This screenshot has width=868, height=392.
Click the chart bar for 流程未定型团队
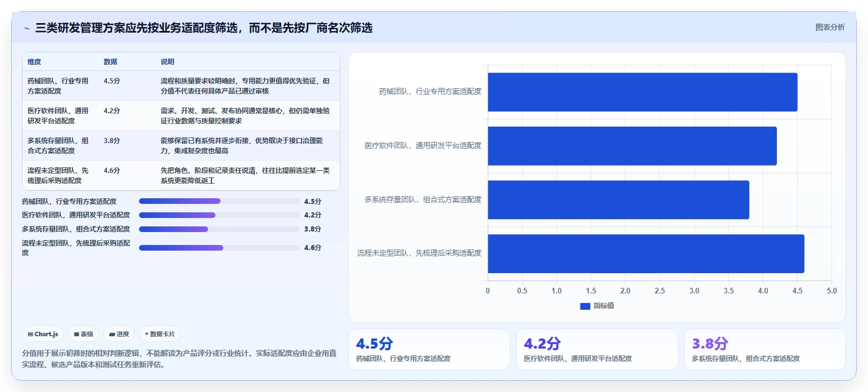(646, 253)
